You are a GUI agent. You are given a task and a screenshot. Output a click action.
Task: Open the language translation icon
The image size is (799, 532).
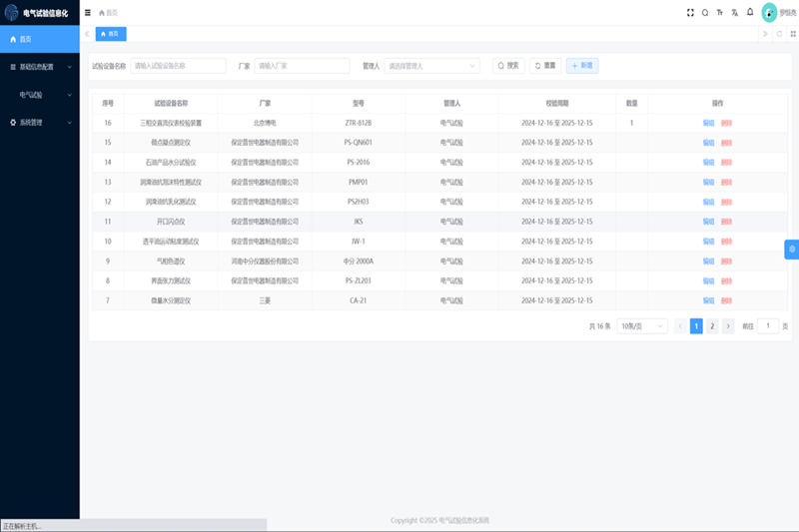(x=735, y=13)
